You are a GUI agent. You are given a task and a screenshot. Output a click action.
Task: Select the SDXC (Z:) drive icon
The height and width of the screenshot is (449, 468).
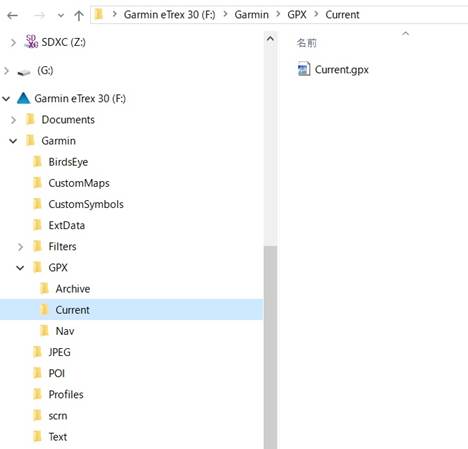click(32, 42)
